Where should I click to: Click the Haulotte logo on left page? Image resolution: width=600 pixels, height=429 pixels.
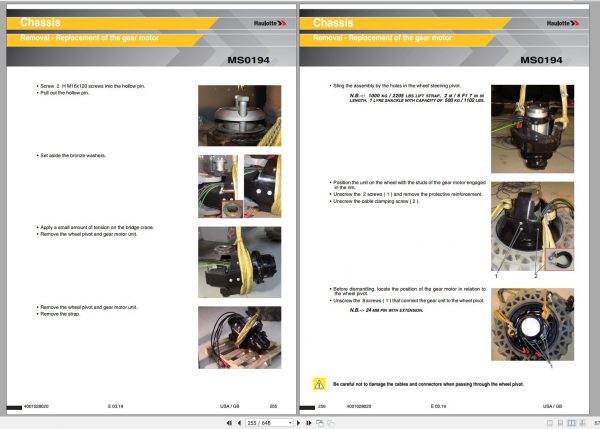click(270, 23)
